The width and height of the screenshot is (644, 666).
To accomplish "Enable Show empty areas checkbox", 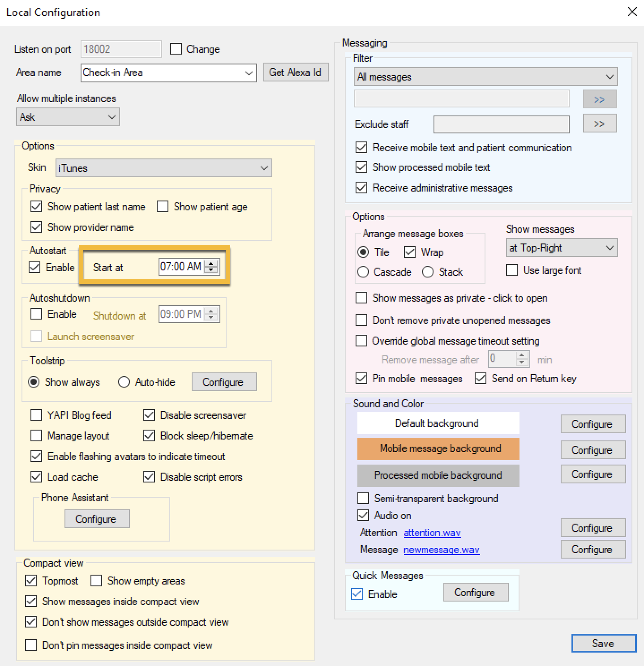I will [96, 581].
